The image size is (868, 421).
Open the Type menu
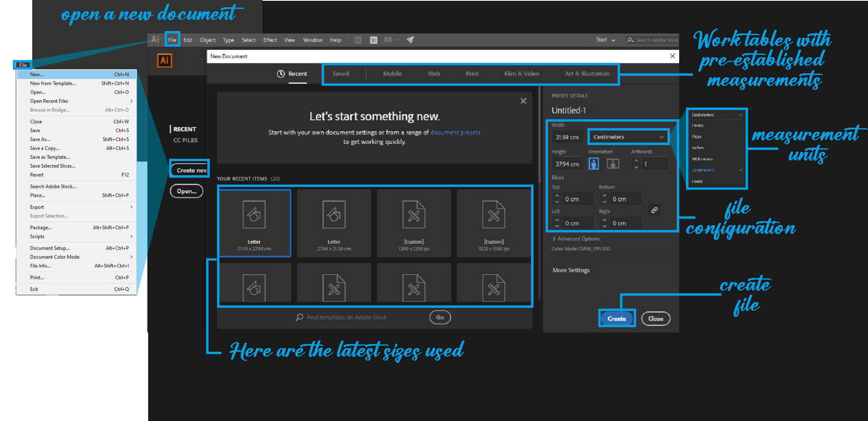tap(228, 40)
